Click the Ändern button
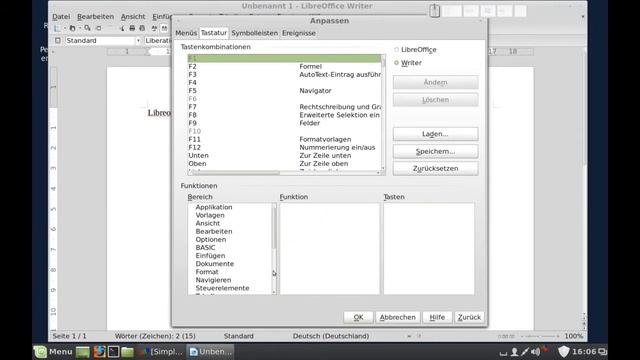Image resolution: width=640 pixels, height=360 pixels. pyautogui.click(x=435, y=82)
